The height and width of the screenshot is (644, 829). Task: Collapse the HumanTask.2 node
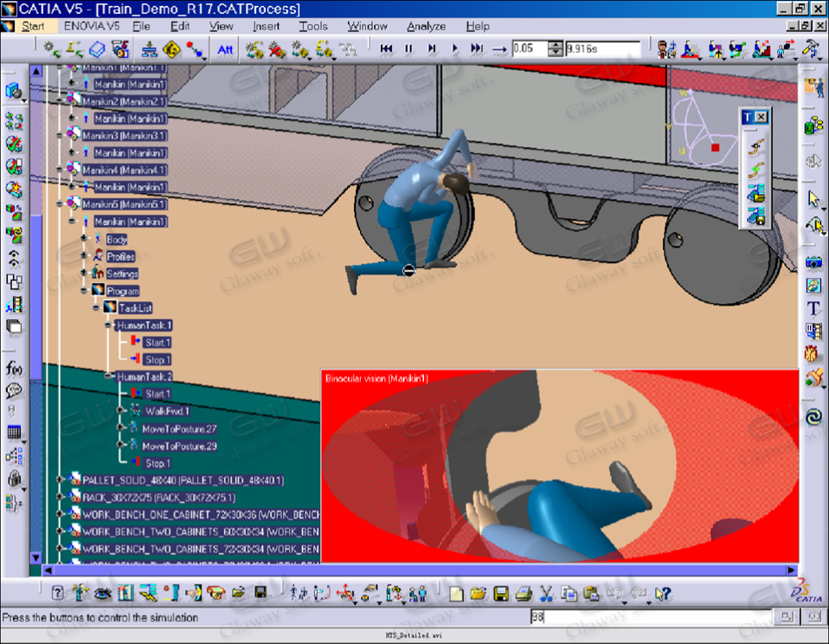108,377
